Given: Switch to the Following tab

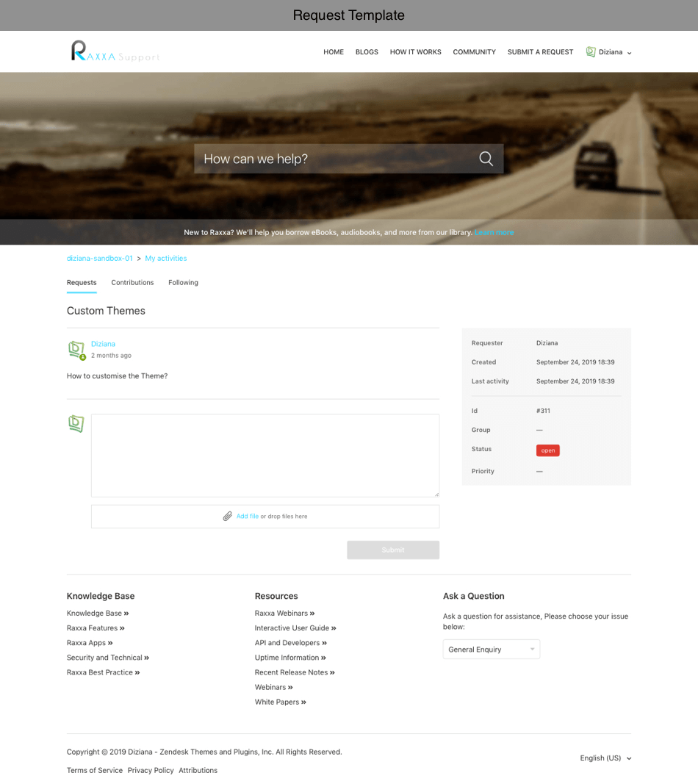Looking at the screenshot, I should click(183, 283).
